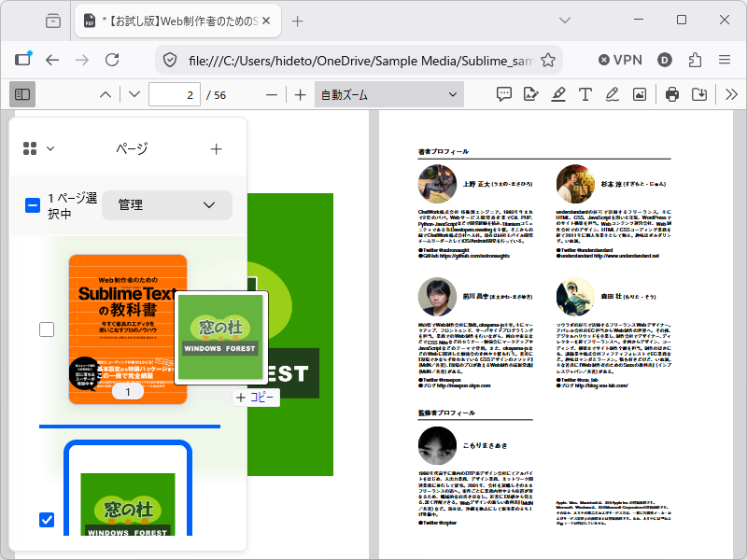Open a new browser tab
Image resolution: width=747 pixels, height=560 pixels.
(x=297, y=21)
